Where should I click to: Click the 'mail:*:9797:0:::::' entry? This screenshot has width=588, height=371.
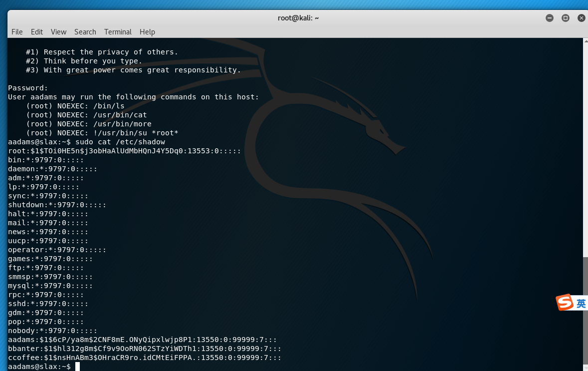(48, 223)
